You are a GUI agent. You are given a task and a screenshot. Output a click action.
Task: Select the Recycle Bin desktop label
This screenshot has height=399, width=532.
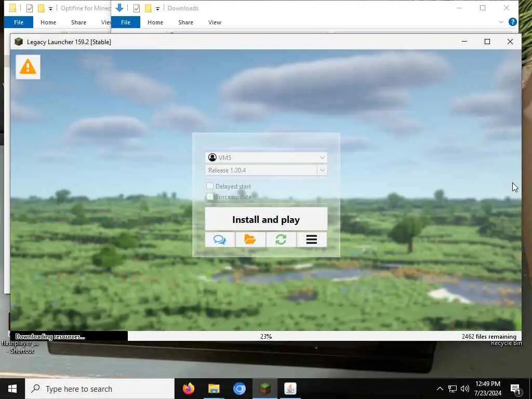506,343
